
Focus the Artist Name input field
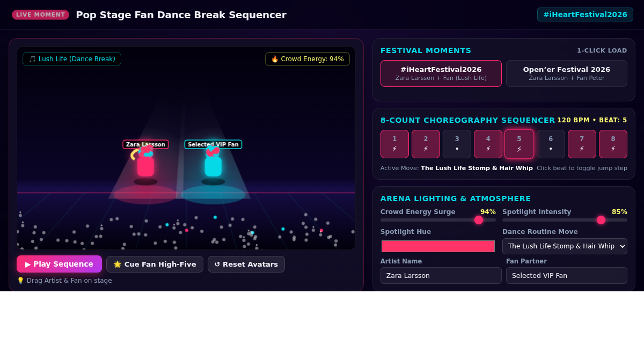click(441, 275)
